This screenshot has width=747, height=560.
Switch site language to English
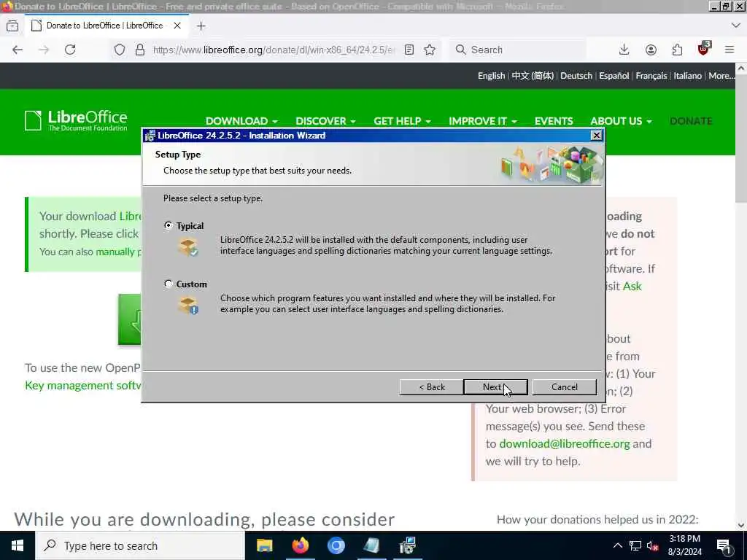491,76
